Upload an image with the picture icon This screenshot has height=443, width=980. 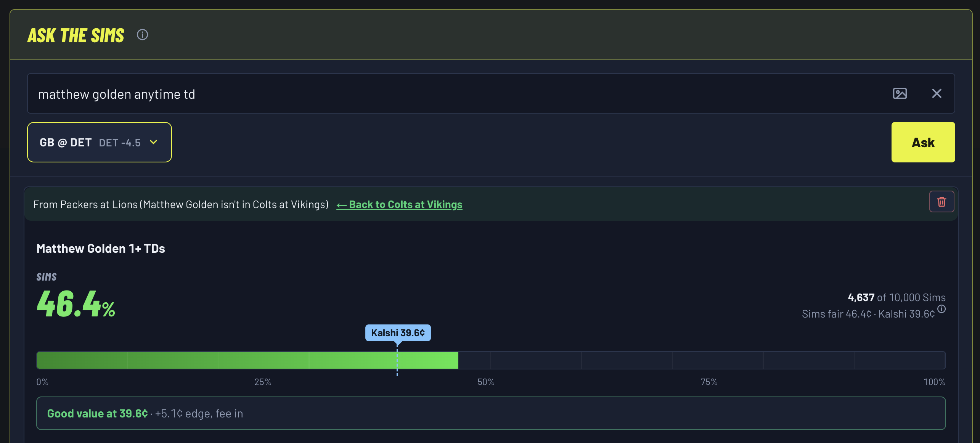click(x=900, y=93)
